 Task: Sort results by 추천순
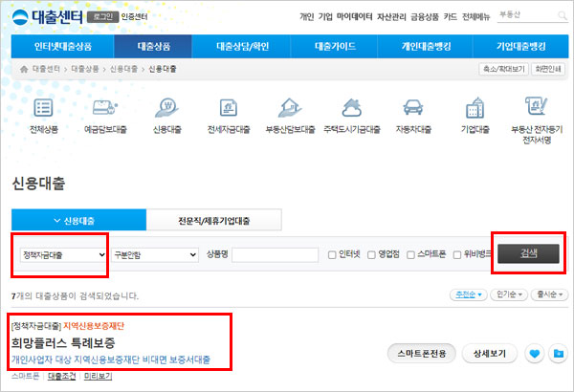pyautogui.click(x=468, y=294)
